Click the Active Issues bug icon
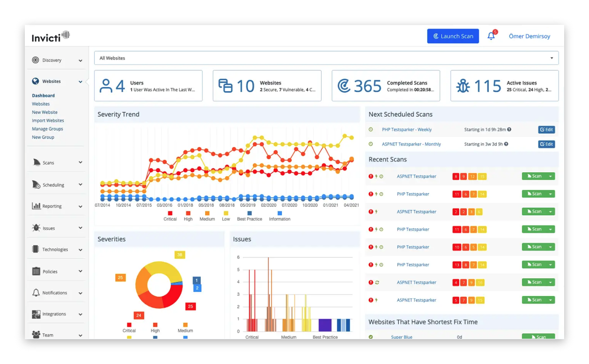The width and height of the screenshot is (589, 364). tap(463, 86)
